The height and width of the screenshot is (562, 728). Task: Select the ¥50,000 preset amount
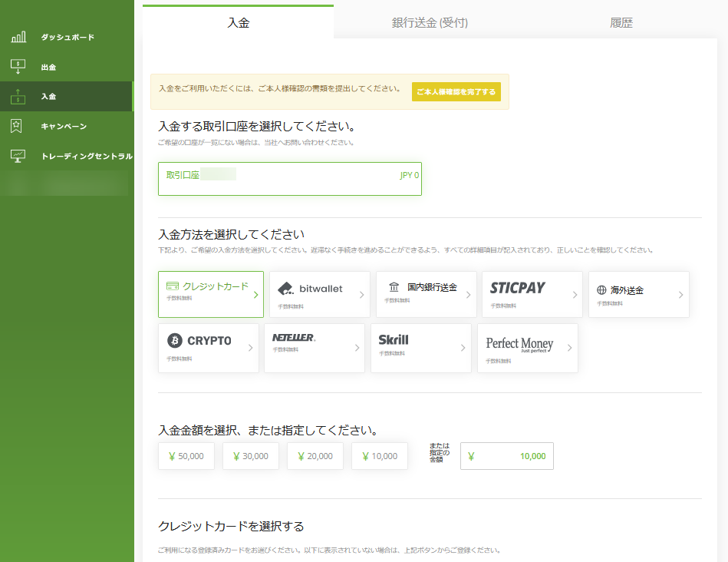point(186,456)
